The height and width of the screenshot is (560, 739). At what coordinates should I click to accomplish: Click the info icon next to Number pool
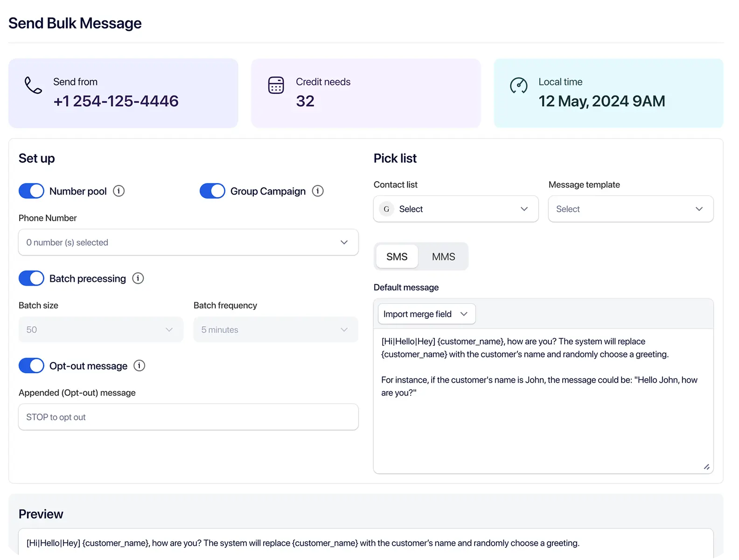point(119,191)
